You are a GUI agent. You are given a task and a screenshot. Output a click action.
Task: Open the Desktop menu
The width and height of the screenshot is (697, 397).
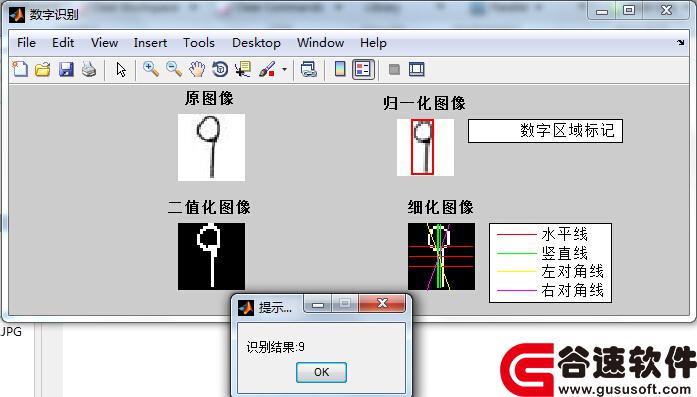tap(256, 43)
